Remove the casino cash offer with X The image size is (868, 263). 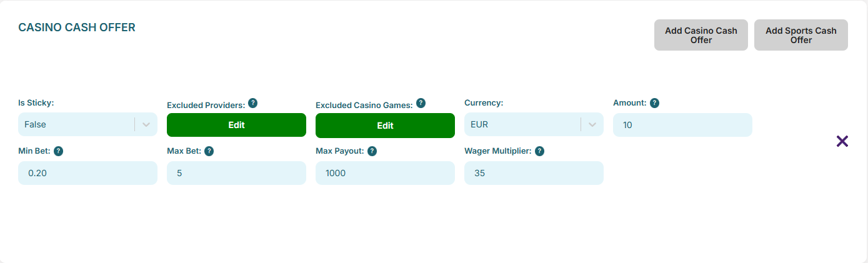pos(842,141)
